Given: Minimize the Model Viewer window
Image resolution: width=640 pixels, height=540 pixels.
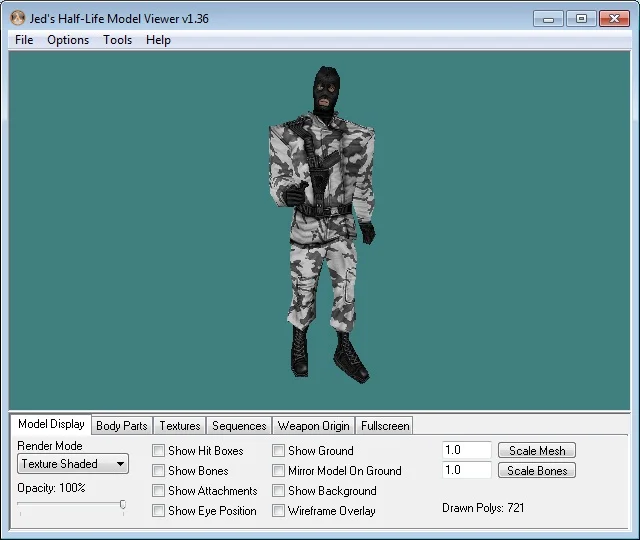Looking at the screenshot, I should [548, 18].
